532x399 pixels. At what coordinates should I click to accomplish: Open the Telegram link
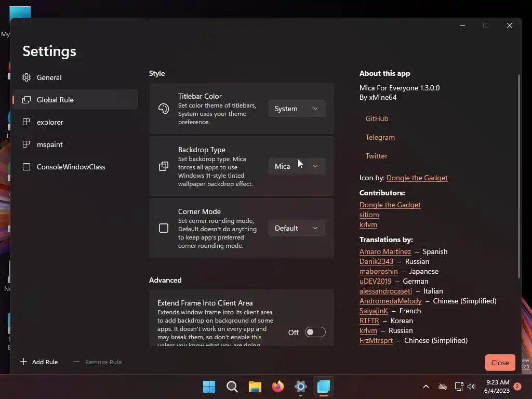tap(380, 137)
